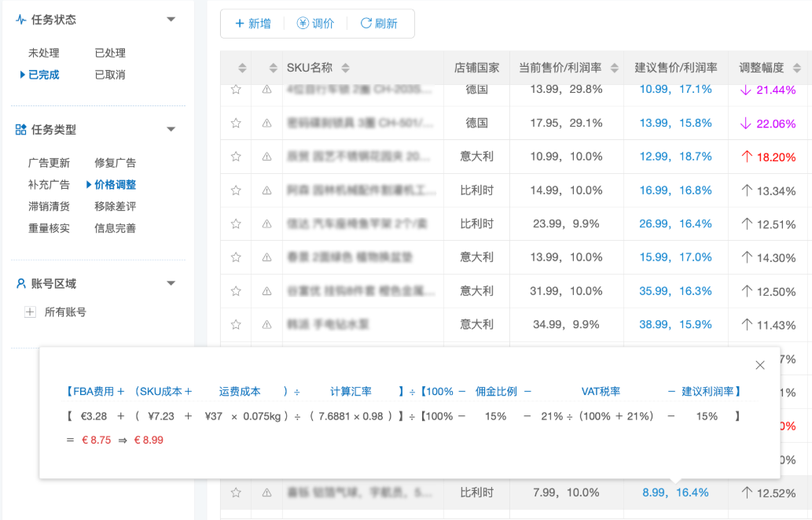Click the 新增 add button
The height and width of the screenshot is (520, 812).
click(x=253, y=24)
